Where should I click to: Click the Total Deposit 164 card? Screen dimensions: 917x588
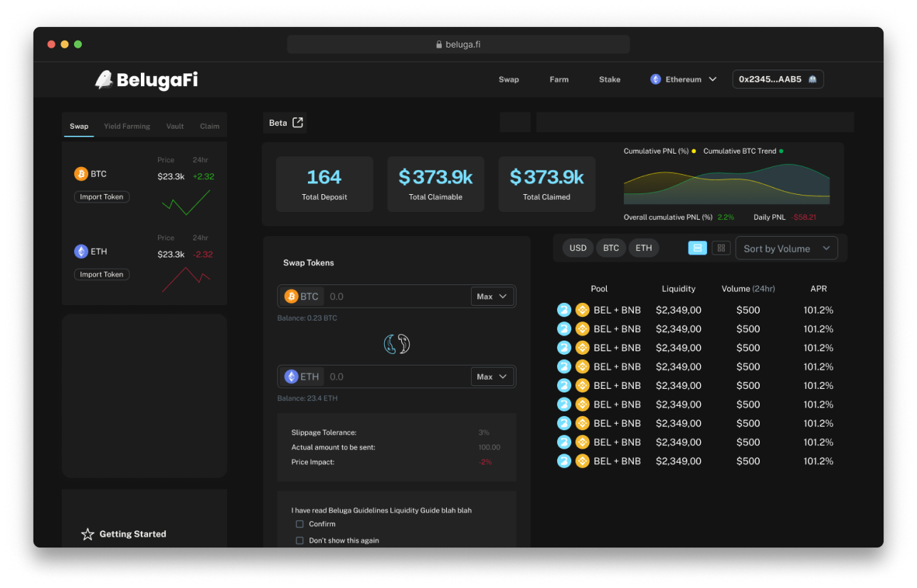pyautogui.click(x=324, y=184)
